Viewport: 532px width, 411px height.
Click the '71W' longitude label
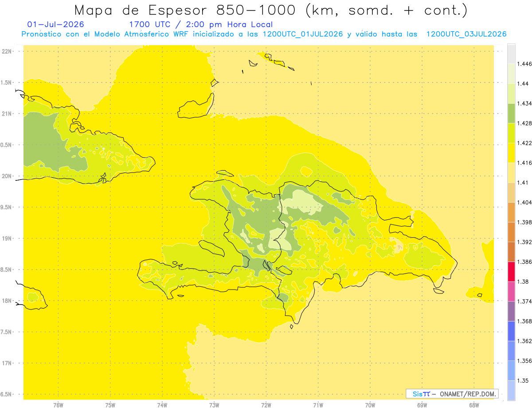coord(318,405)
